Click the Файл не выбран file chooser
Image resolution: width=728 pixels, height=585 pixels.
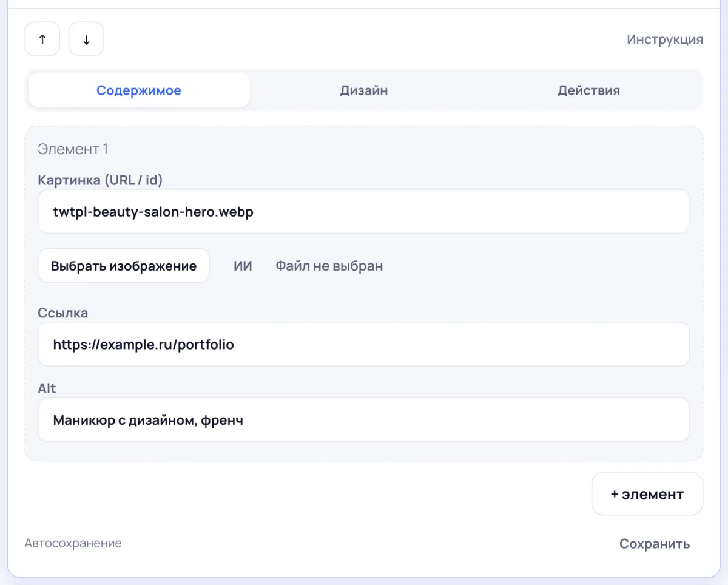tap(329, 266)
